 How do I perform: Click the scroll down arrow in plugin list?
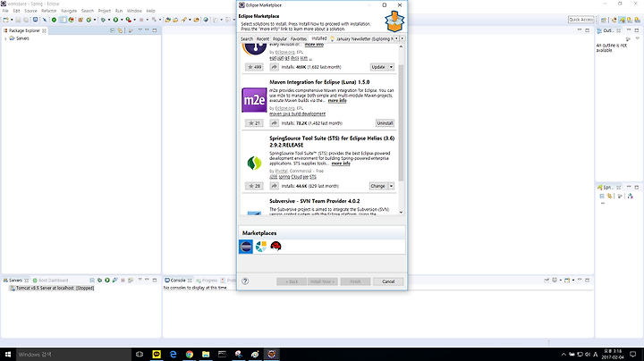pos(401,212)
